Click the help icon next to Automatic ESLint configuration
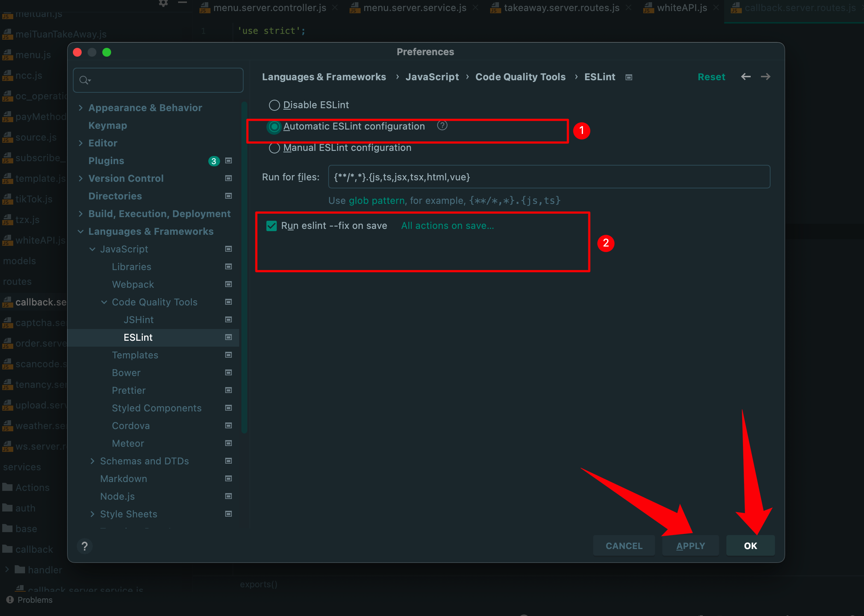Screen dimensions: 864x616 [442, 125]
